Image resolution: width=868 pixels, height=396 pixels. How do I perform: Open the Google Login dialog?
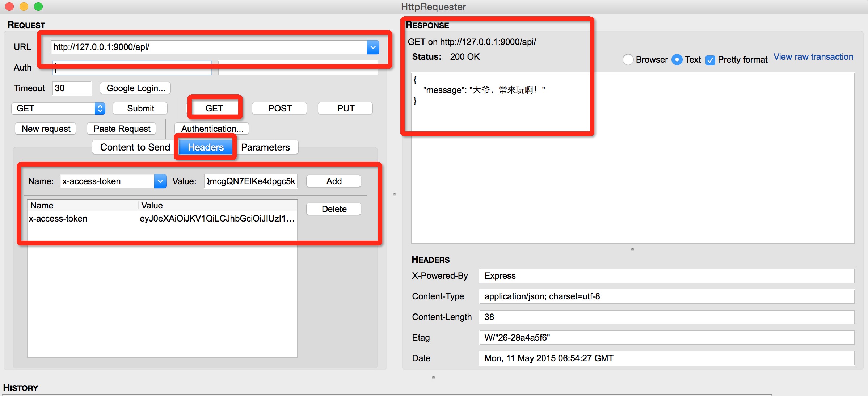coord(135,88)
